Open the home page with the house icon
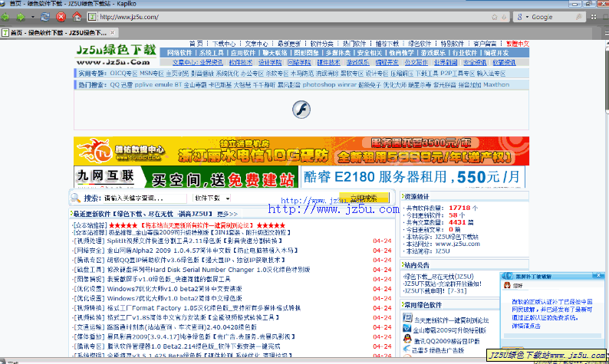The width and height of the screenshot is (609, 364). (77, 17)
